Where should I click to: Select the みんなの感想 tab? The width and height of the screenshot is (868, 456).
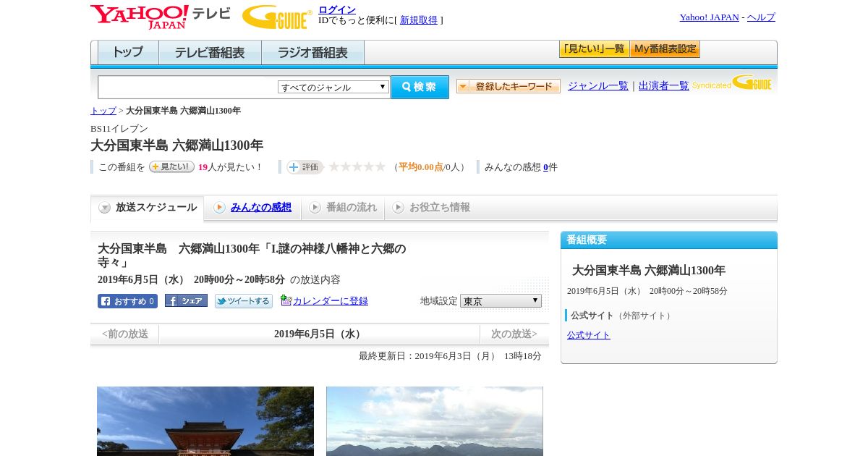[252, 208]
